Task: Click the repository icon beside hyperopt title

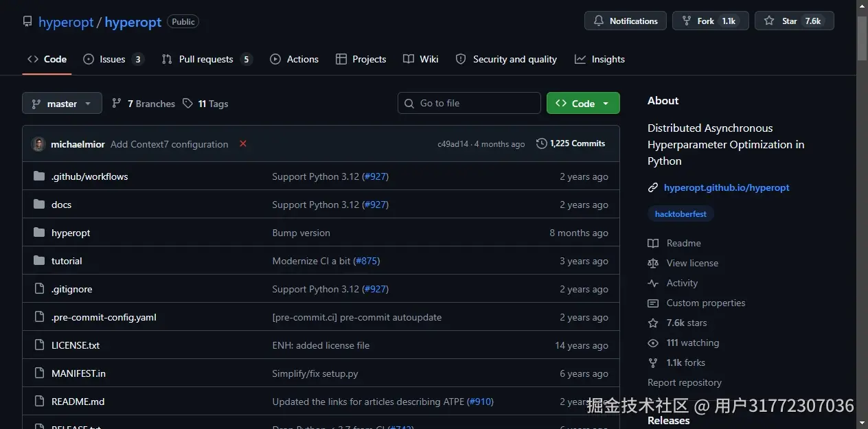Action: click(27, 22)
